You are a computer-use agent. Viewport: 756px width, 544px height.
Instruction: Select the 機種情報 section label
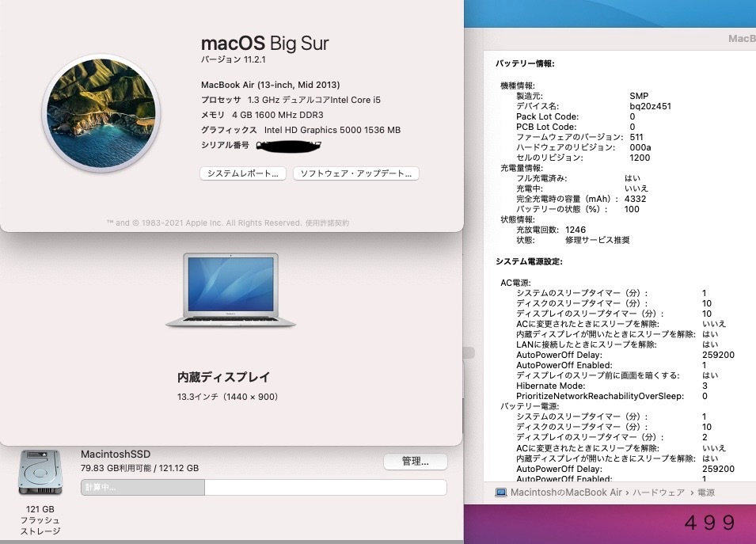click(518, 86)
